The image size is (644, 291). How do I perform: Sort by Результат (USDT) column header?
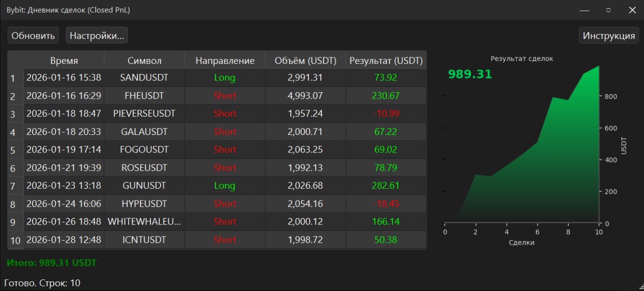(386, 61)
